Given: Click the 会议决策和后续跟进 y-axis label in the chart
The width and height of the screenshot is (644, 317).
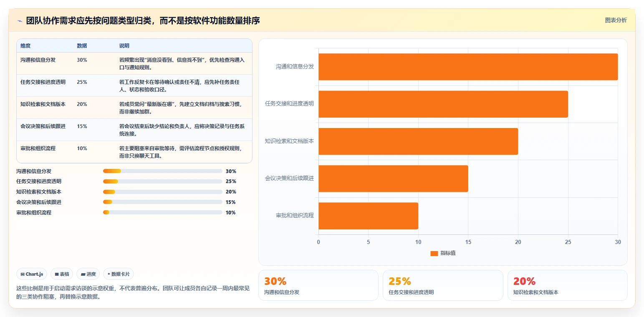Looking at the screenshot, I should pyautogui.click(x=289, y=178).
